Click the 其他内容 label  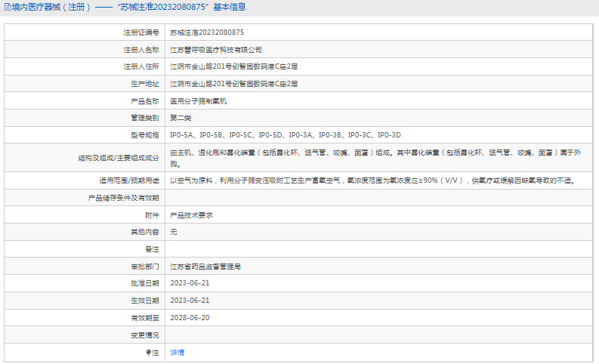click(145, 232)
